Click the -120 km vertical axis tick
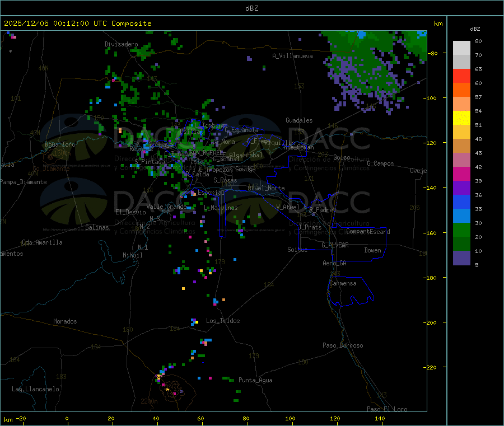 [x=431, y=143]
